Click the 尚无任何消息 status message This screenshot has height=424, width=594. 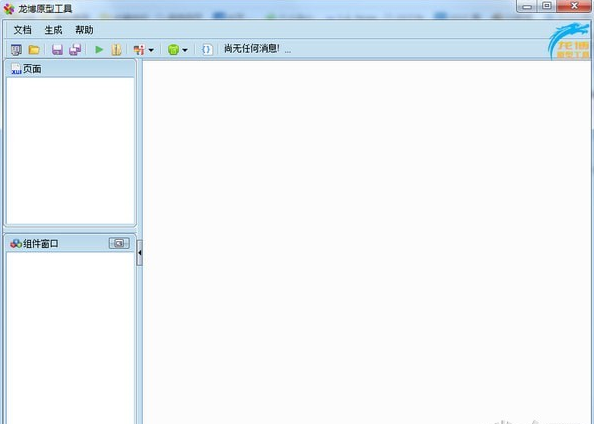pos(252,49)
